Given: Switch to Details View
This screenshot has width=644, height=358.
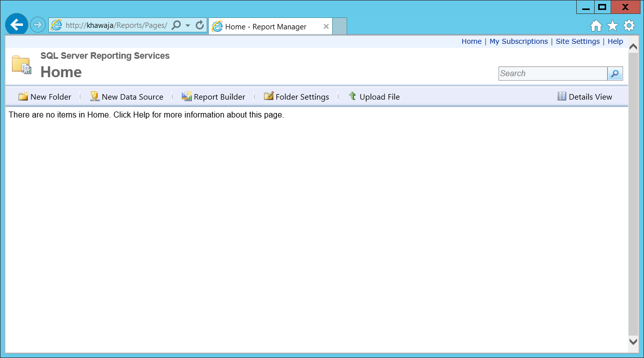Looking at the screenshot, I should [x=585, y=97].
